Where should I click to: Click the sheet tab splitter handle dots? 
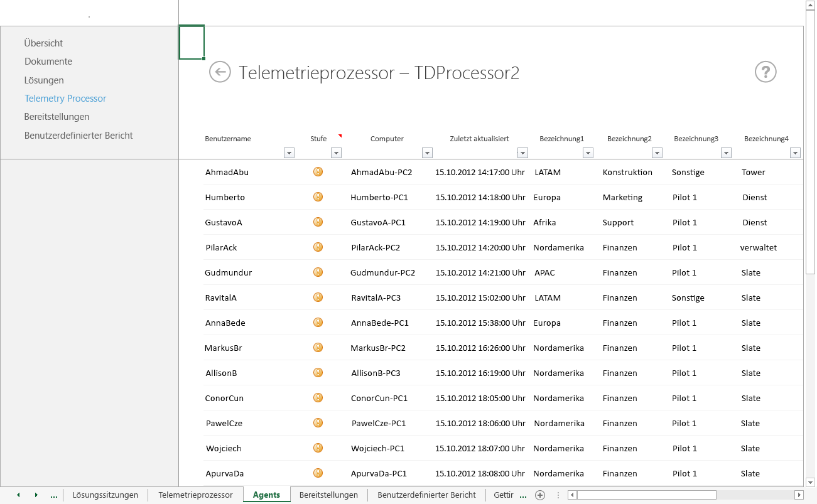558,495
